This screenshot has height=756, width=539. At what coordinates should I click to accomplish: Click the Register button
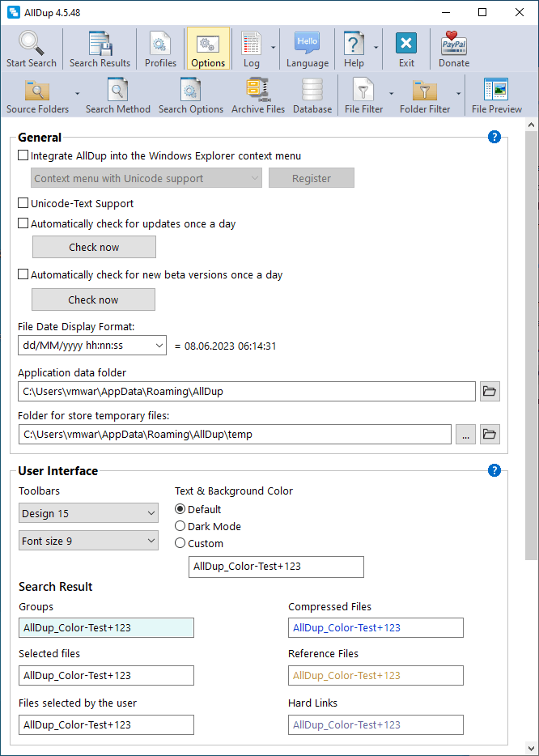point(311,177)
